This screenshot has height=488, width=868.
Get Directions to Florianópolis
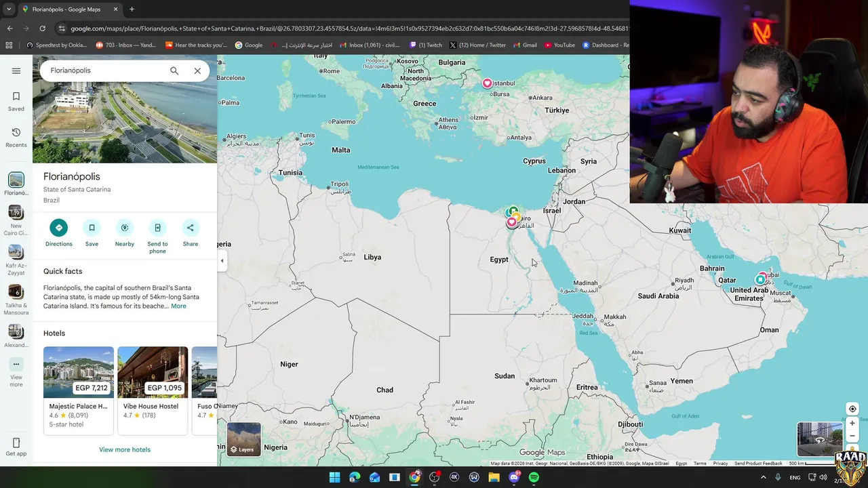(x=59, y=232)
